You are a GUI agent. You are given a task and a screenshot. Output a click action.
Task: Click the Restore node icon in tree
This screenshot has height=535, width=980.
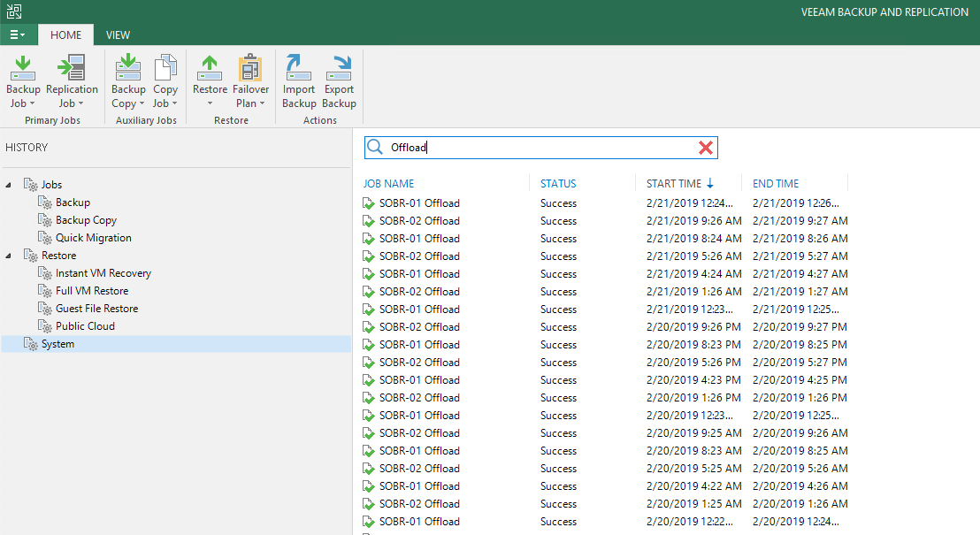coord(31,255)
